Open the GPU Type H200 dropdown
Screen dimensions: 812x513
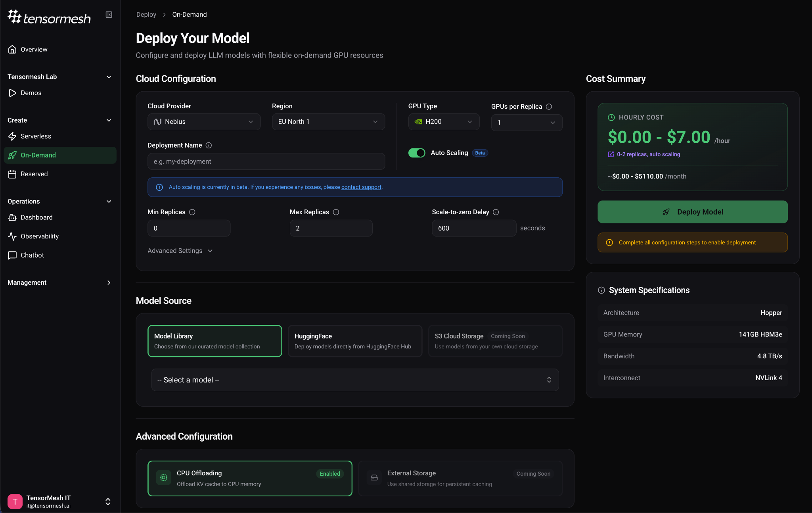444,121
